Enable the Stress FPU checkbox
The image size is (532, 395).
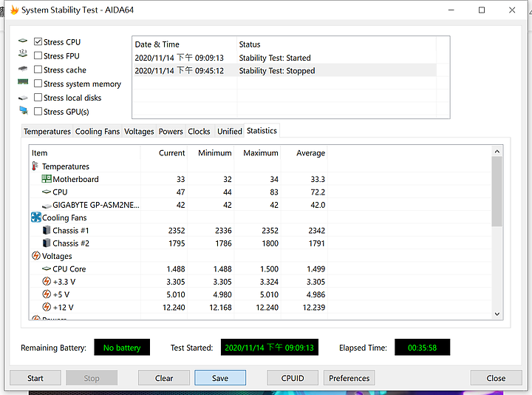[x=38, y=55]
